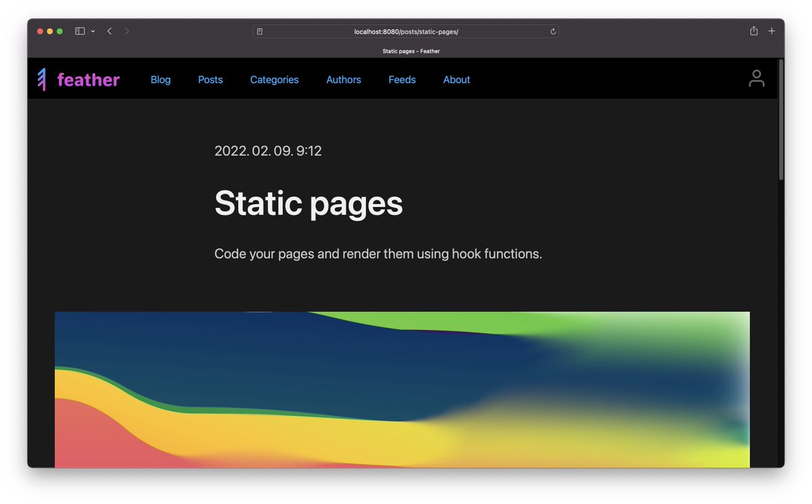Click the localhost address bar field

tap(406, 31)
